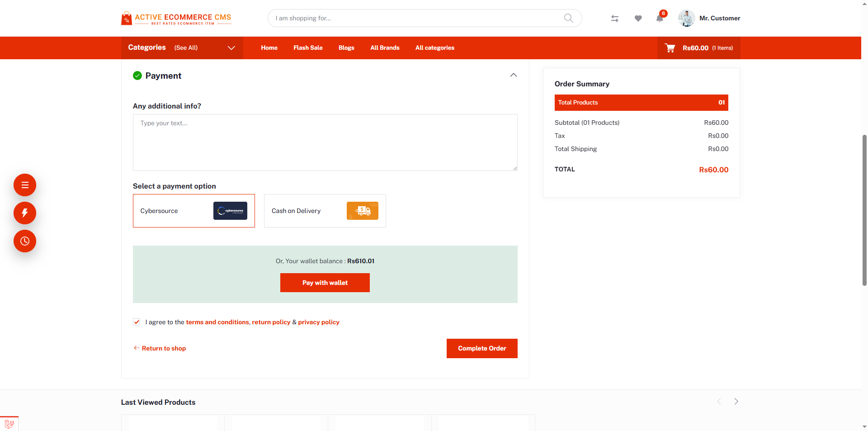
Task: Select the Cybersource payment option
Action: pyautogui.click(x=193, y=211)
